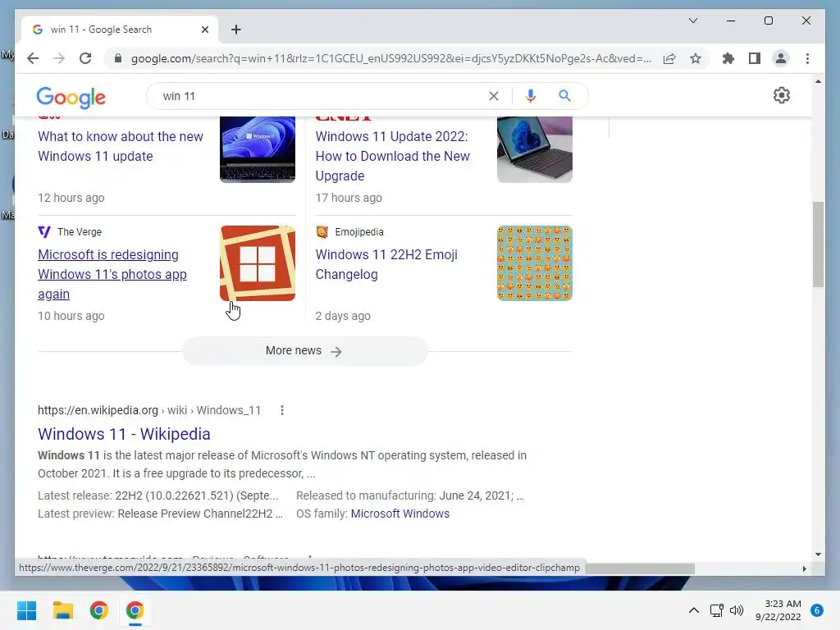
Task: Click the vertical scrollbar thumb
Action: (818, 244)
